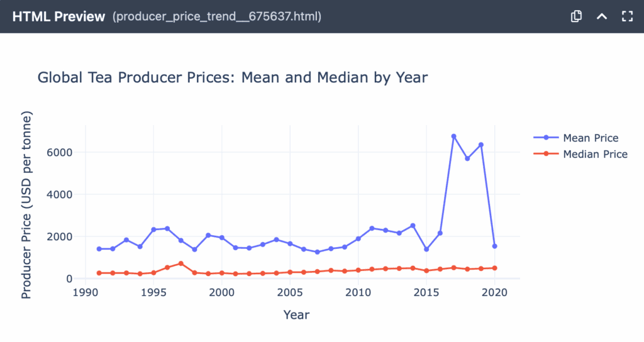Open the preview in fullscreen mode
The height and width of the screenshot is (342, 644).
coord(626,17)
